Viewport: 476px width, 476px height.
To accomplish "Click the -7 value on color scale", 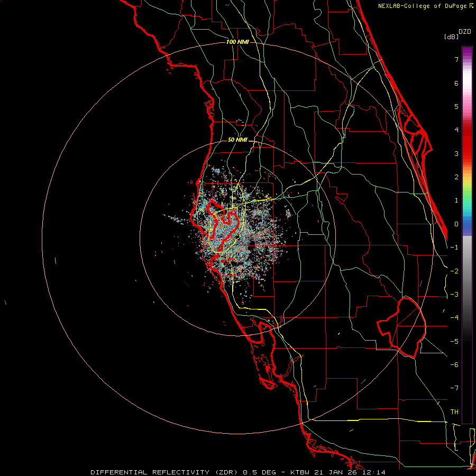I will click(454, 388).
